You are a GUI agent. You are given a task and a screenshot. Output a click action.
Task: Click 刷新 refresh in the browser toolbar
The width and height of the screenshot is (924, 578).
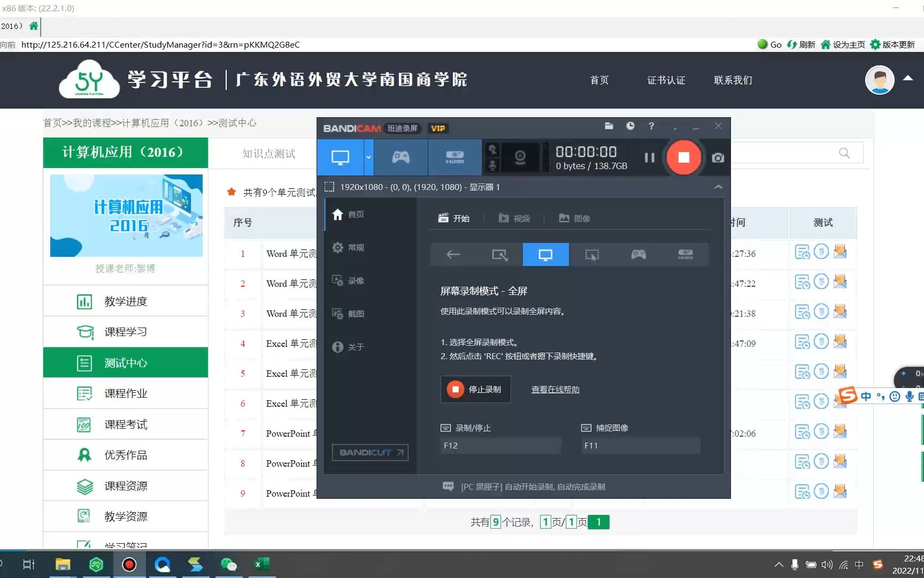coord(801,44)
